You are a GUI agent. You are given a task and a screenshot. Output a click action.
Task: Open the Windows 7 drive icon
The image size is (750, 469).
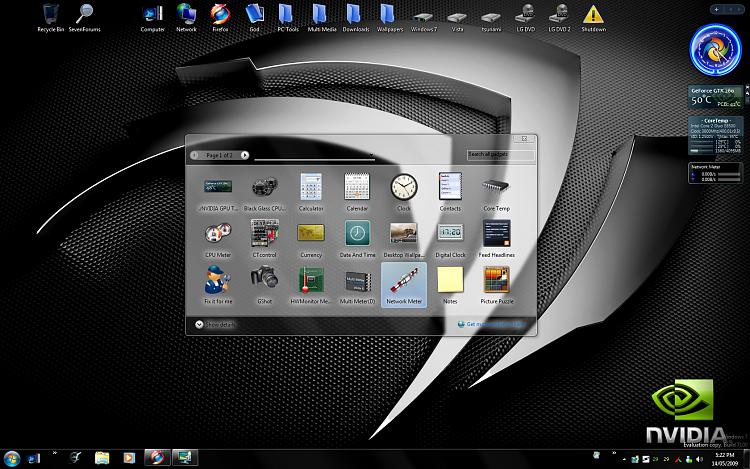(424, 20)
